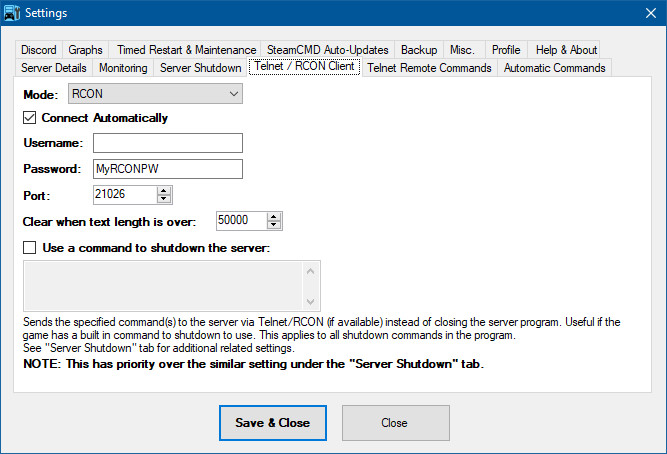
Task: Select the Backup tab
Action: pos(419,50)
